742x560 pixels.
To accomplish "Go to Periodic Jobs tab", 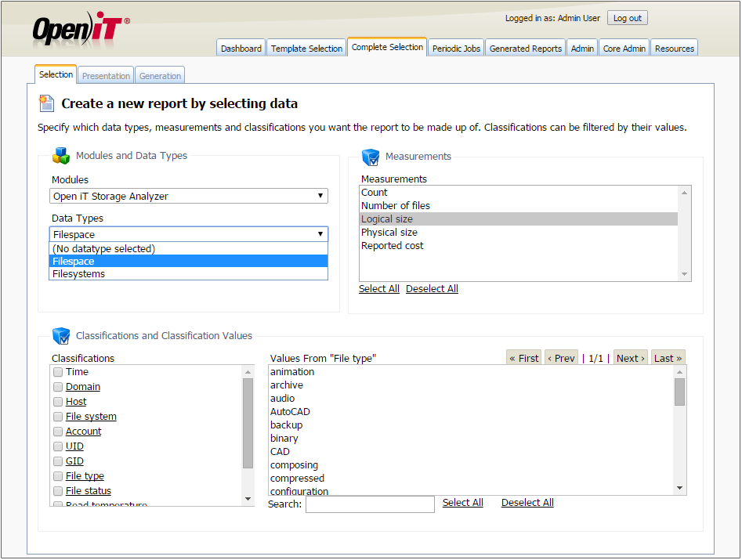I will pyautogui.click(x=456, y=49).
